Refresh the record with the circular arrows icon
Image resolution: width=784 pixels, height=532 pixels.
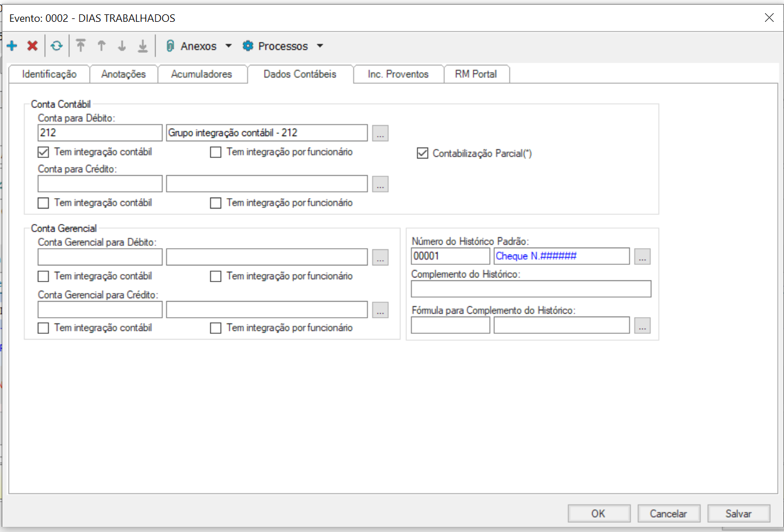(x=56, y=46)
